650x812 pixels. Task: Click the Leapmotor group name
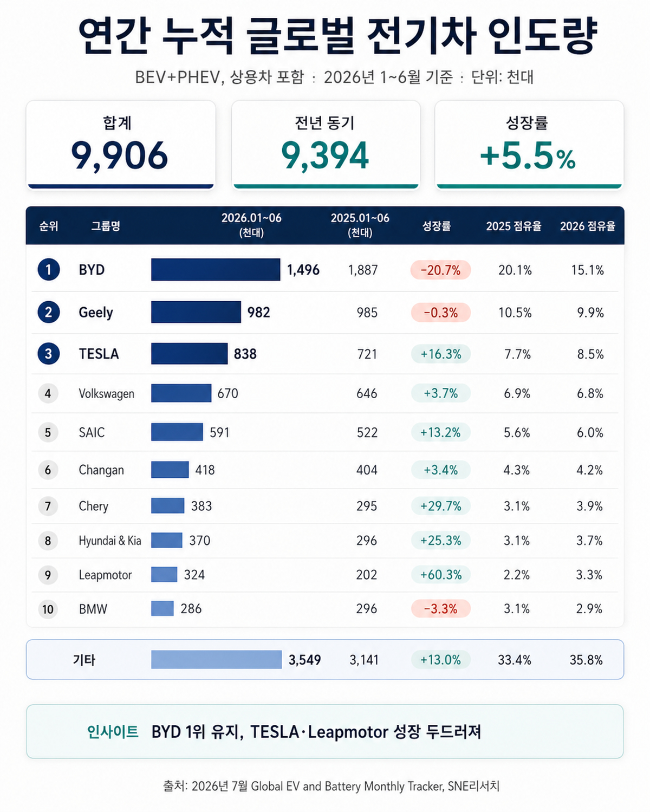point(105,575)
